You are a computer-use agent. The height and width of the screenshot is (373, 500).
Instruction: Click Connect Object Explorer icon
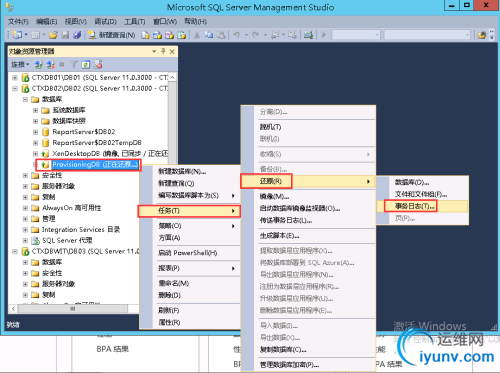click(38, 64)
